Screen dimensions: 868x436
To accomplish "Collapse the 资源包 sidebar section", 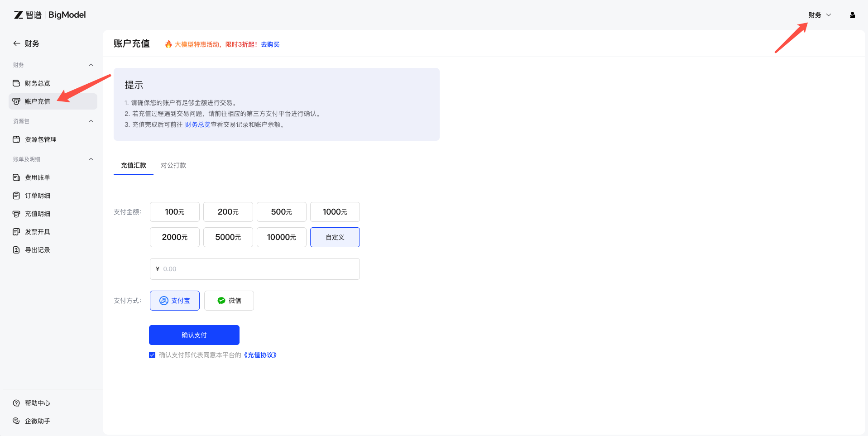I will [x=91, y=121].
